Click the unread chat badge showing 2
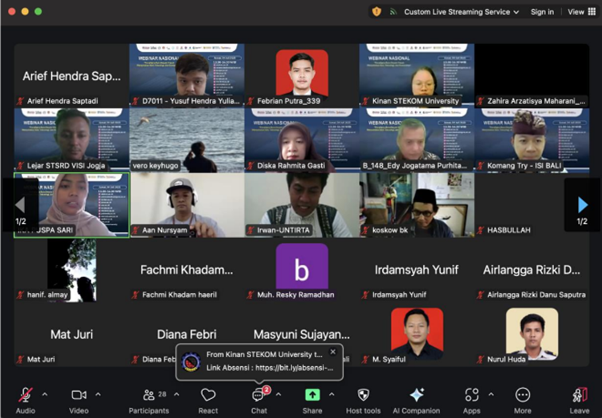602x418 pixels. (x=266, y=390)
